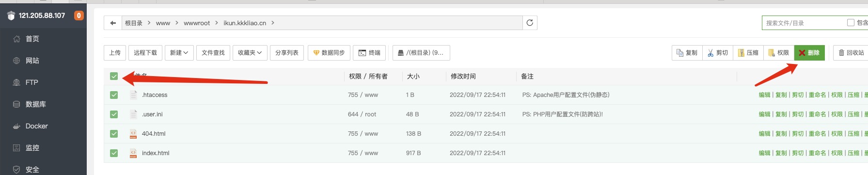This screenshot has height=175, width=868.
Task: Click the 上传 upload button
Action: click(115, 53)
